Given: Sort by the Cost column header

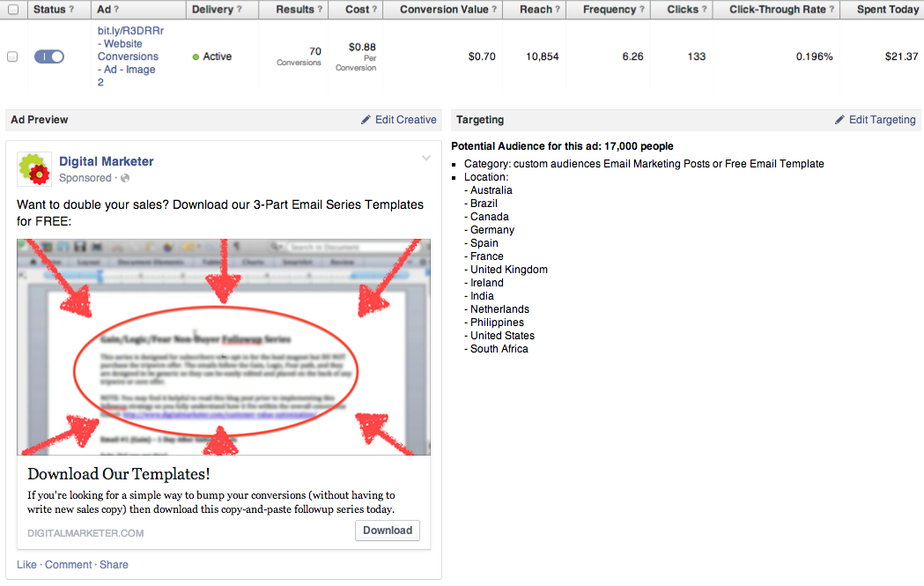Looking at the screenshot, I should [357, 10].
